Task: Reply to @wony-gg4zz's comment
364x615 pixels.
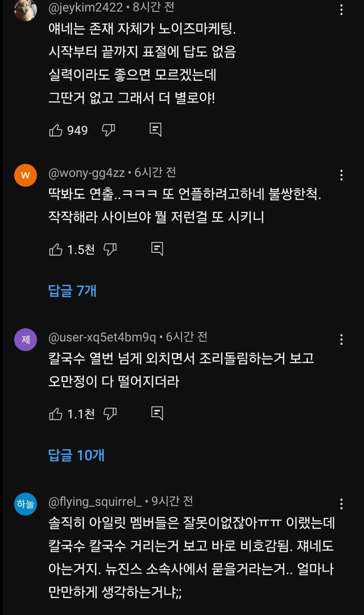Action: click(158, 248)
